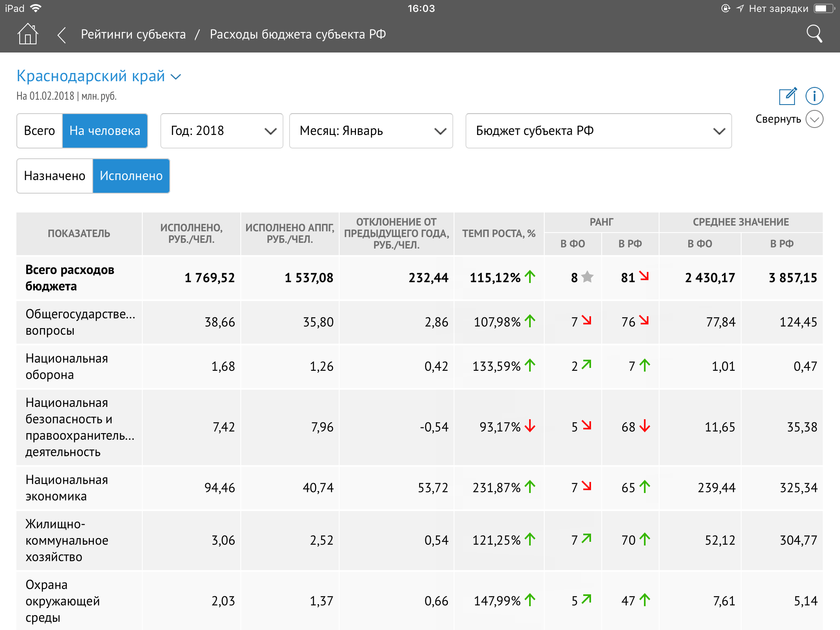Sort by the Темп роста, % column header
This screenshot has height=630, width=840.
click(499, 234)
